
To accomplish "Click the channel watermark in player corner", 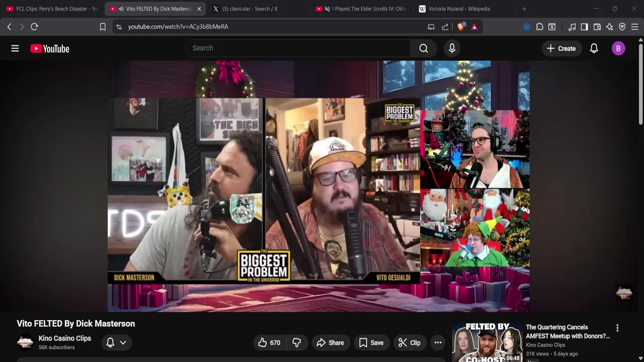I will (x=624, y=293).
